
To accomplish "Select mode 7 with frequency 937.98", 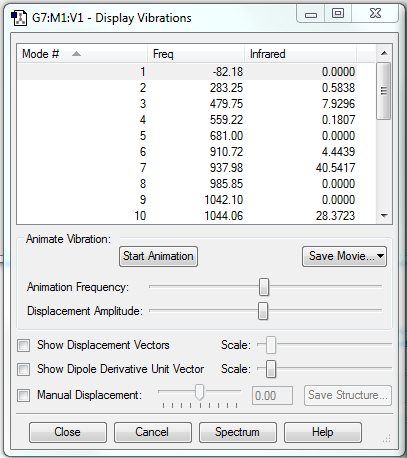I will (x=187, y=168).
